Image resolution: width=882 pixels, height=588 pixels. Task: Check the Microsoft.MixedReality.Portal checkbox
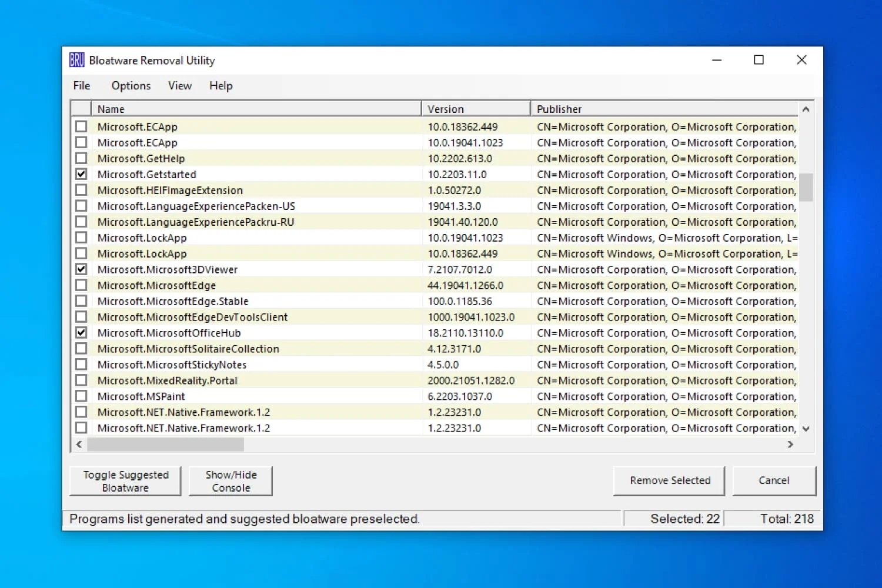[x=81, y=380]
